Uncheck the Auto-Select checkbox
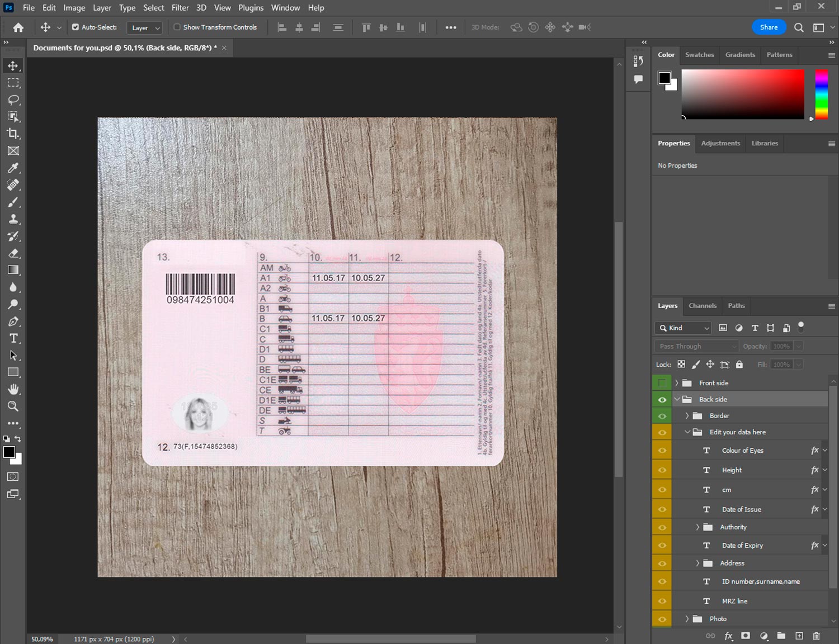Screen dimensions: 839x644 click(76, 27)
